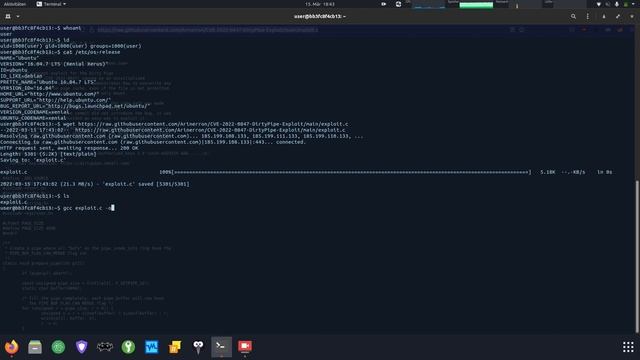
Task: Open the black mask-shaped app in the dock
Action: click(x=105, y=347)
